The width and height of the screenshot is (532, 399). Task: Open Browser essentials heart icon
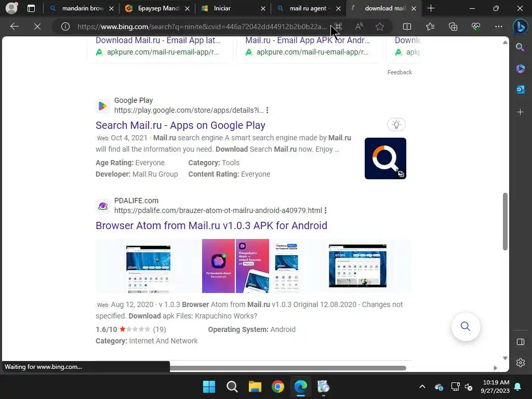[x=476, y=26]
